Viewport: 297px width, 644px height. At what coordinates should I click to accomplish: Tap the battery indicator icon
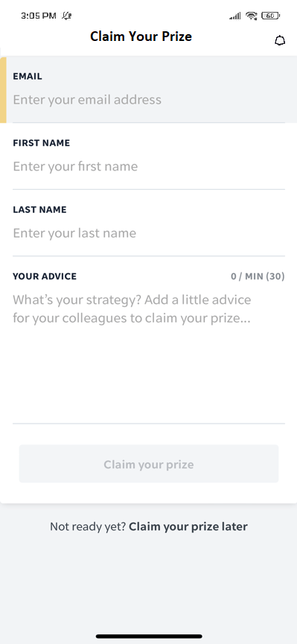pos(270,16)
